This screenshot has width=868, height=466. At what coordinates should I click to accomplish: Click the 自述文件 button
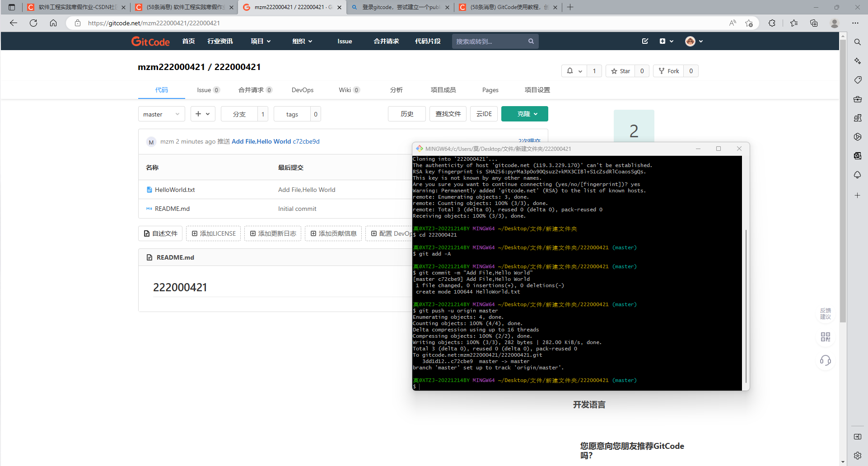160,233
